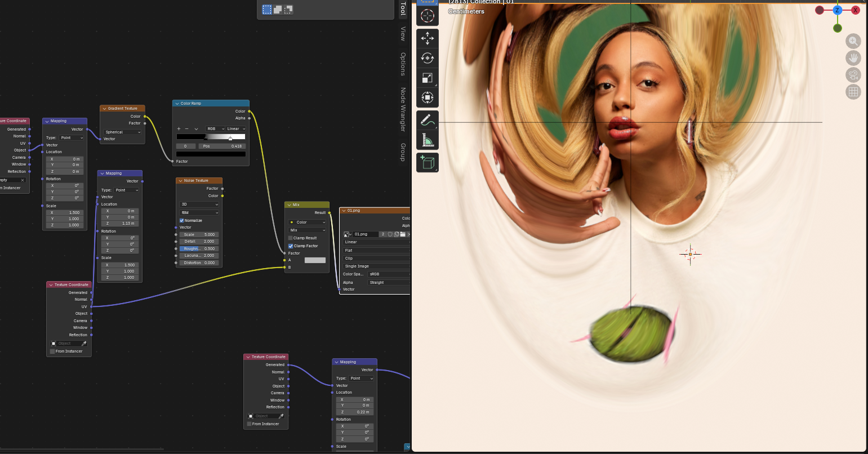Switch to the Options sidebar tab
This screenshot has width=868, height=454.
(x=403, y=64)
